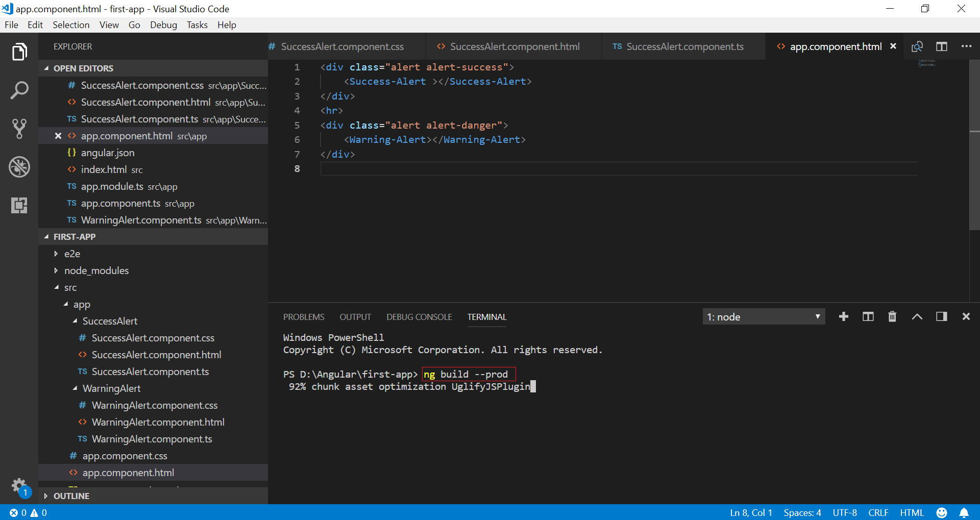Screen dimensions: 980x520
Task: Open the Extensions view
Action: [x=19, y=205]
